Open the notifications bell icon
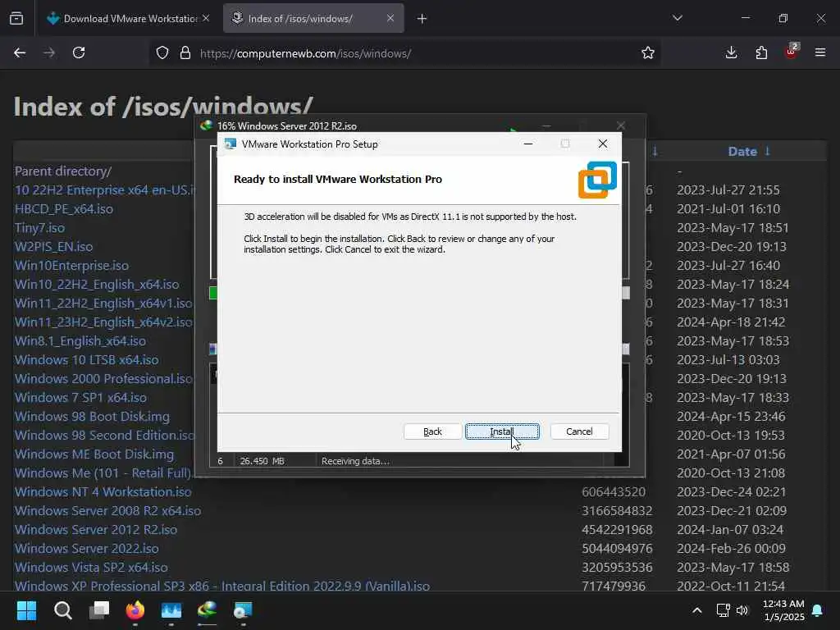This screenshot has width=840, height=630. pyautogui.click(x=818, y=610)
